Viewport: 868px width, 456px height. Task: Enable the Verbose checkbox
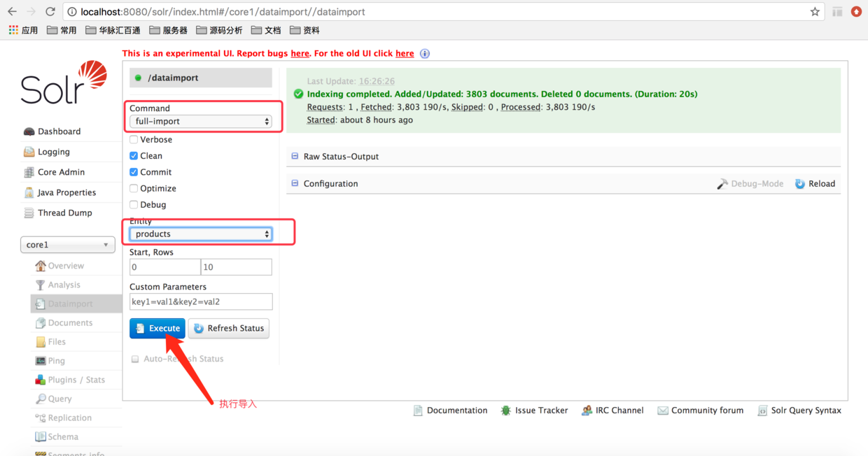pyautogui.click(x=134, y=139)
